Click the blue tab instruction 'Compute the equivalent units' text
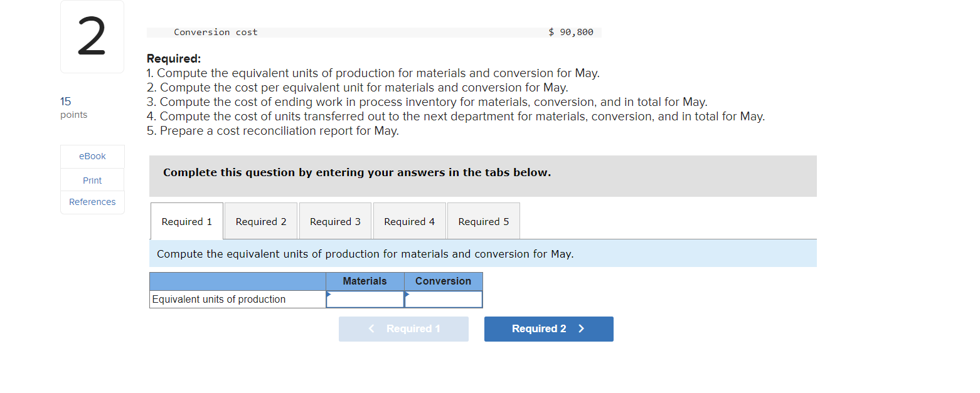The image size is (980, 393). click(x=365, y=254)
